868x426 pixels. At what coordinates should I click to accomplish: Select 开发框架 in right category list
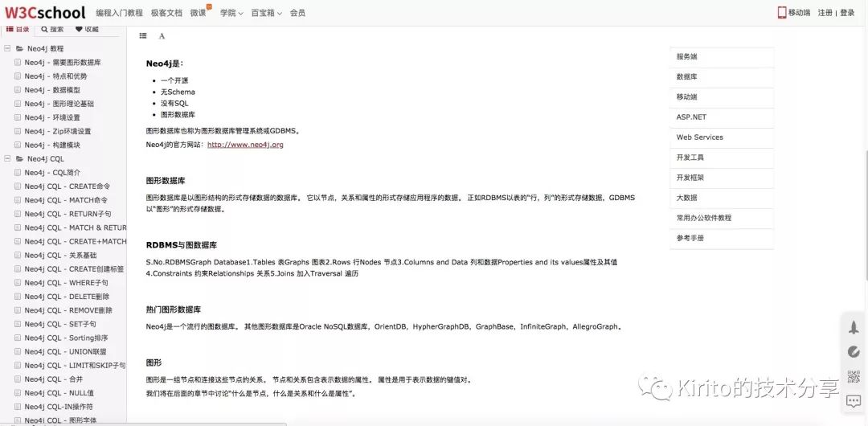(721, 178)
